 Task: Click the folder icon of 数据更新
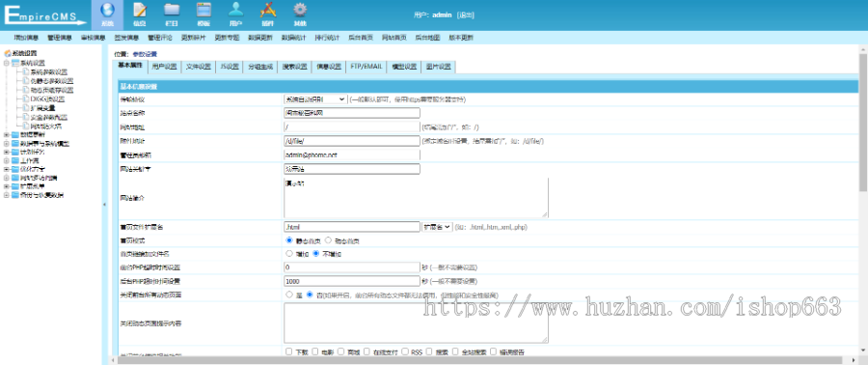point(15,134)
